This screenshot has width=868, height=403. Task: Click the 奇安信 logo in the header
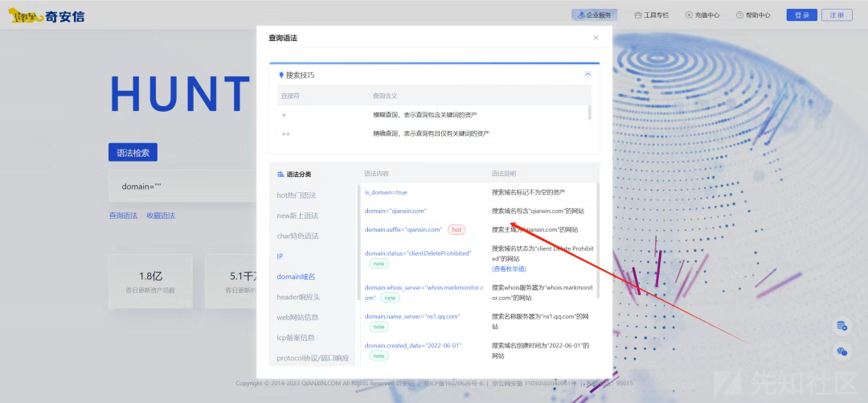click(47, 16)
